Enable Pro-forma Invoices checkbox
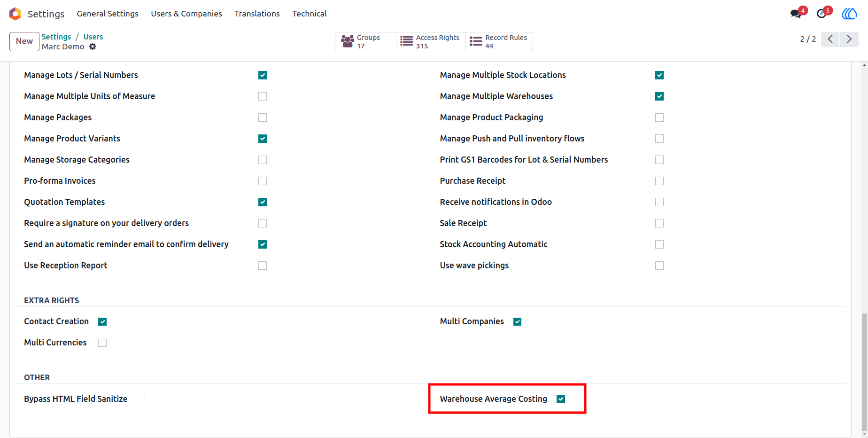Screen dimensions: 868x438 263,181
